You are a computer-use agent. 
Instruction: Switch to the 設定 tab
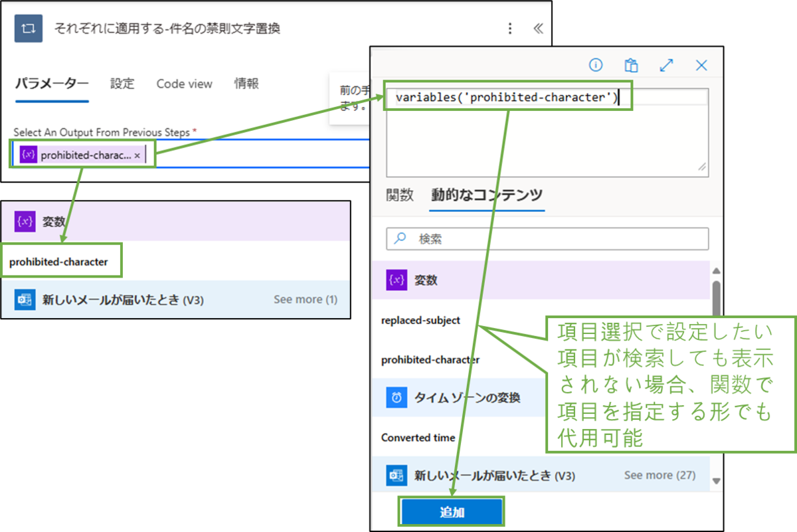click(x=122, y=84)
